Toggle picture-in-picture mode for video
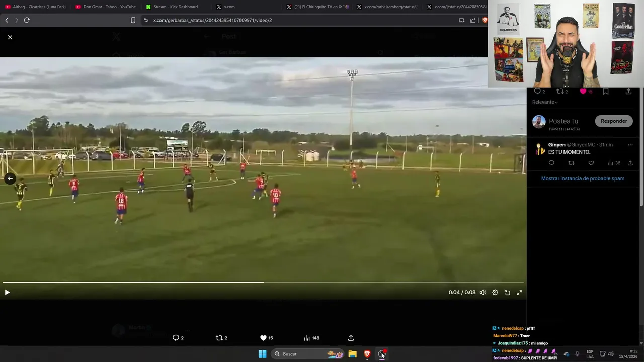The height and width of the screenshot is (362, 644). pos(507,292)
